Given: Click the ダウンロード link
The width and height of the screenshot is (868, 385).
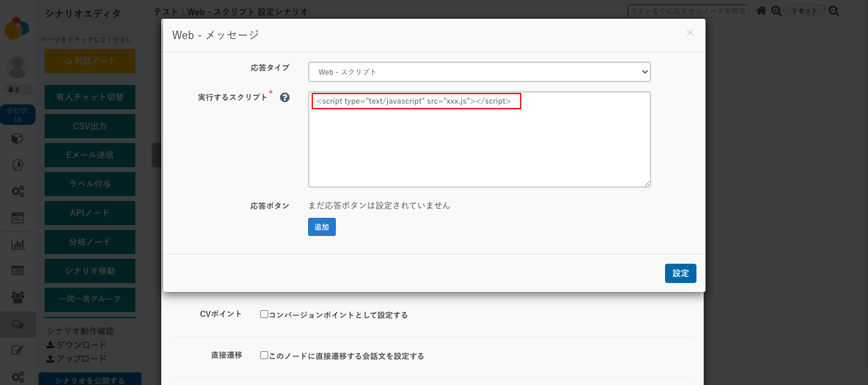Looking at the screenshot, I should tap(77, 345).
